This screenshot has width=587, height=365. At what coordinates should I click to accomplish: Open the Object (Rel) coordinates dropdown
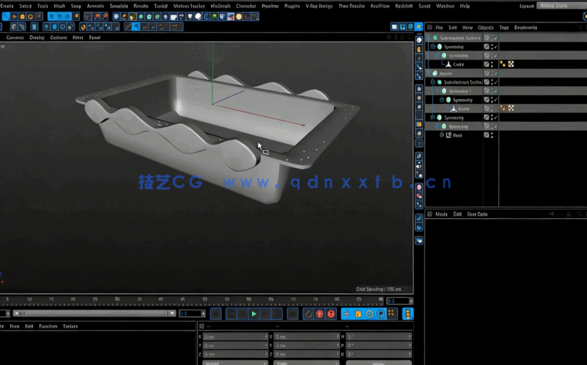point(235,363)
